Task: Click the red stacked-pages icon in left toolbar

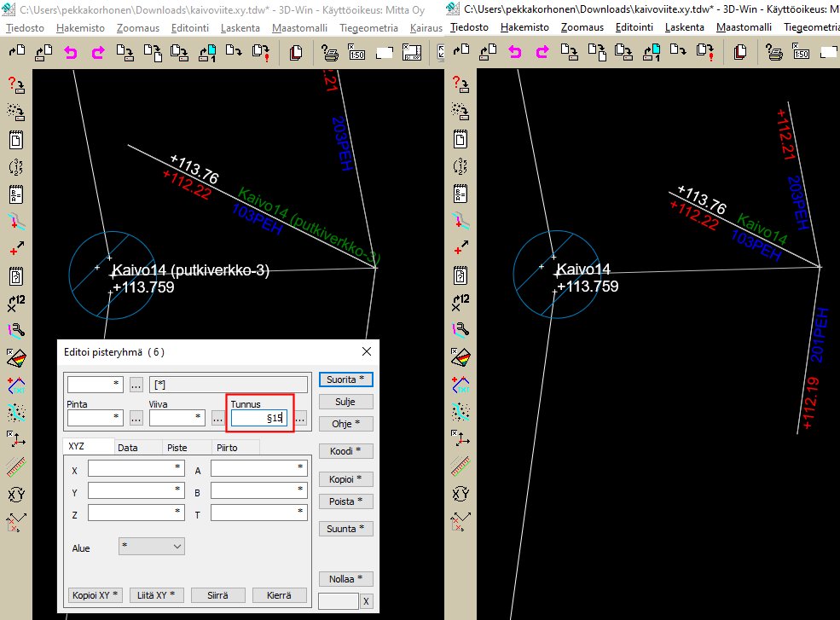Action: [x=296, y=53]
